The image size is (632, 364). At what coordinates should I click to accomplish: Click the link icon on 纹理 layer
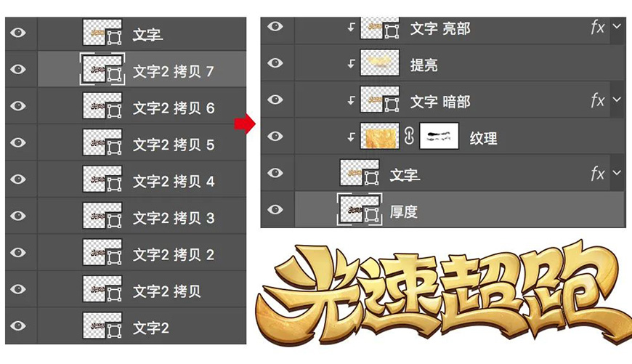409,137
